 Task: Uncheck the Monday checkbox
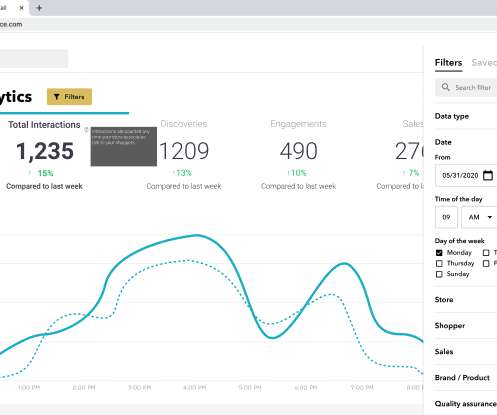click(x=439, y=253)
